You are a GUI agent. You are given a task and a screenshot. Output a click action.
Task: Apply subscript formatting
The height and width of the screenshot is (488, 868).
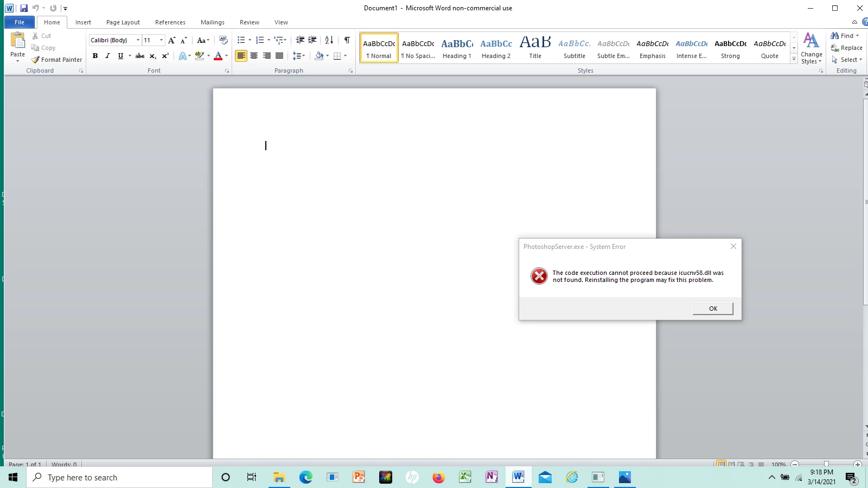tap(153, 56)
